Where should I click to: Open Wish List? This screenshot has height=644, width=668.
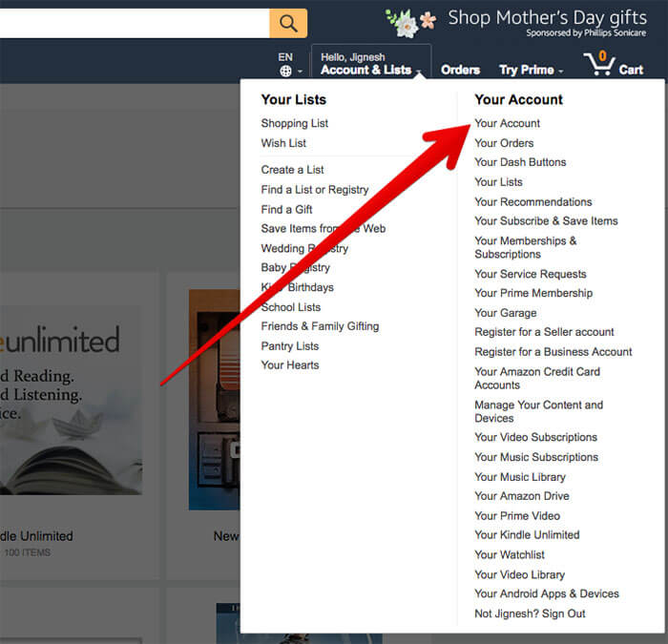point(283,143)
